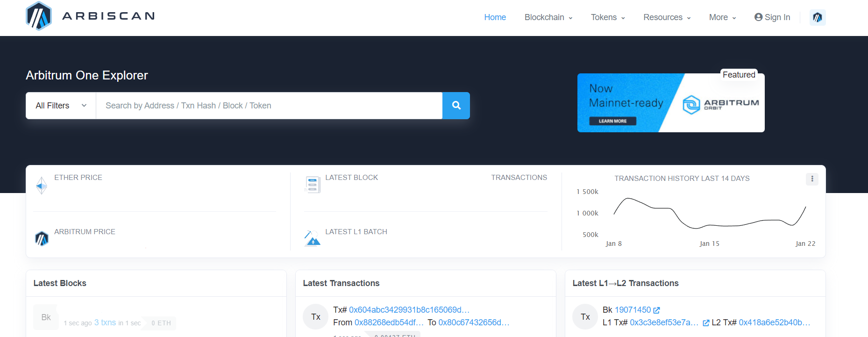Click the ARBITRUM PRICE label
Image resolution: width=868 pixels, height=337 pixels.
click(85, 232)
